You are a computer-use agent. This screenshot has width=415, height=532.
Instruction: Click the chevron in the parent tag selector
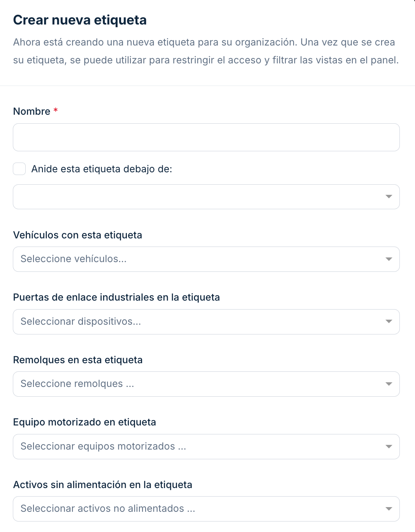click(389, 197)
